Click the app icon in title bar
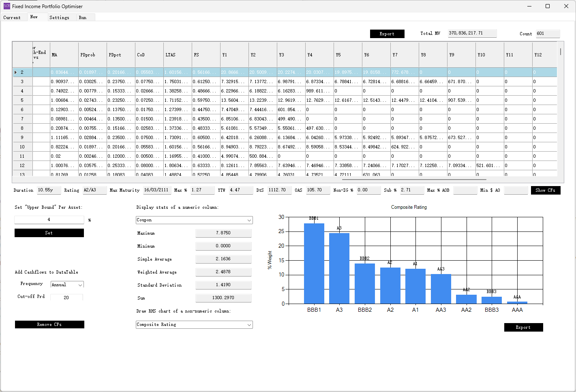 (6, 6)
